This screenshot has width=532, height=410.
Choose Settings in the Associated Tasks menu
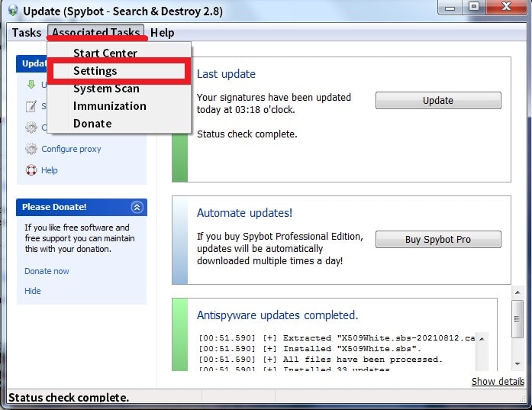pos(119,70)
